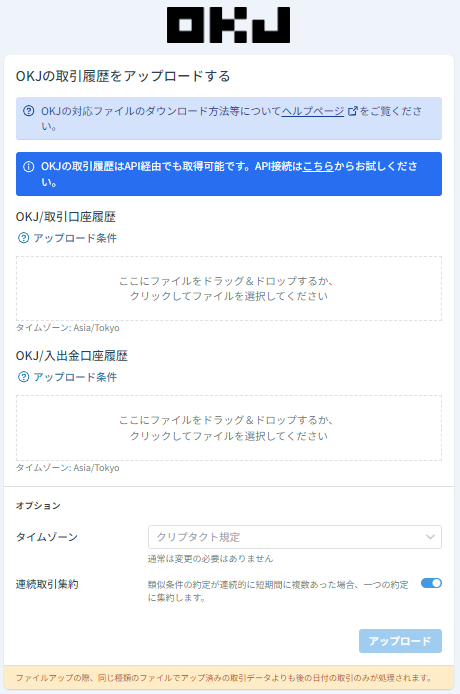
Task: Click the OKJの取引履歴をアップロードする heading
Action: point(123,76)
